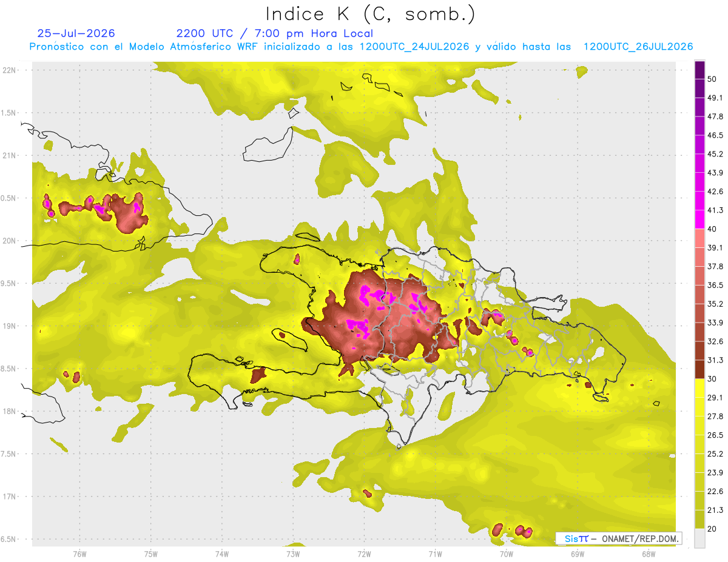This screenshot has width=728, height=562.
Task: Click the colorbar label "37.8"
Action: pos(715,266)
